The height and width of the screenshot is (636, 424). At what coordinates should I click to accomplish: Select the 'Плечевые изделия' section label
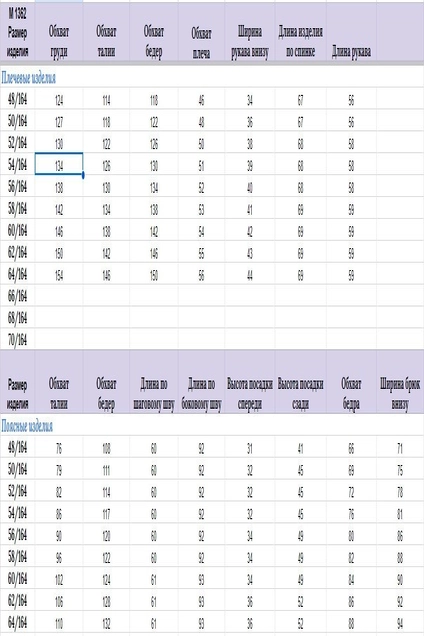(x=28, y=77)
